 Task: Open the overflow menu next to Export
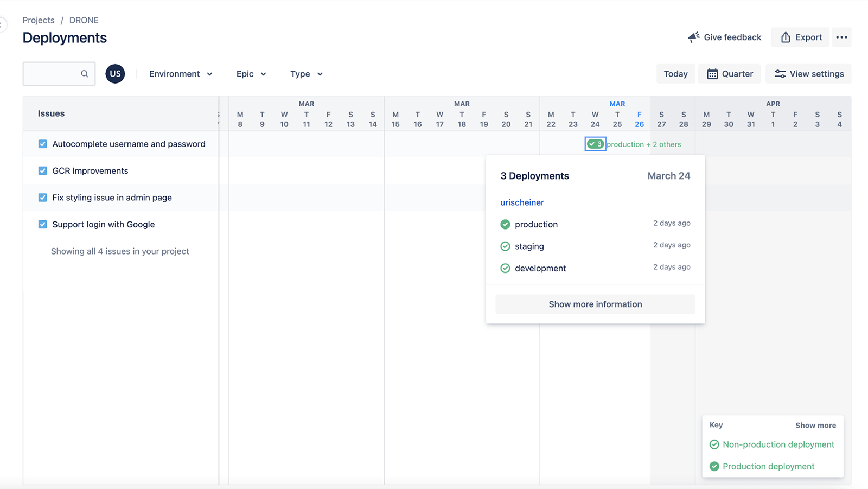click(x=841, y=37)
